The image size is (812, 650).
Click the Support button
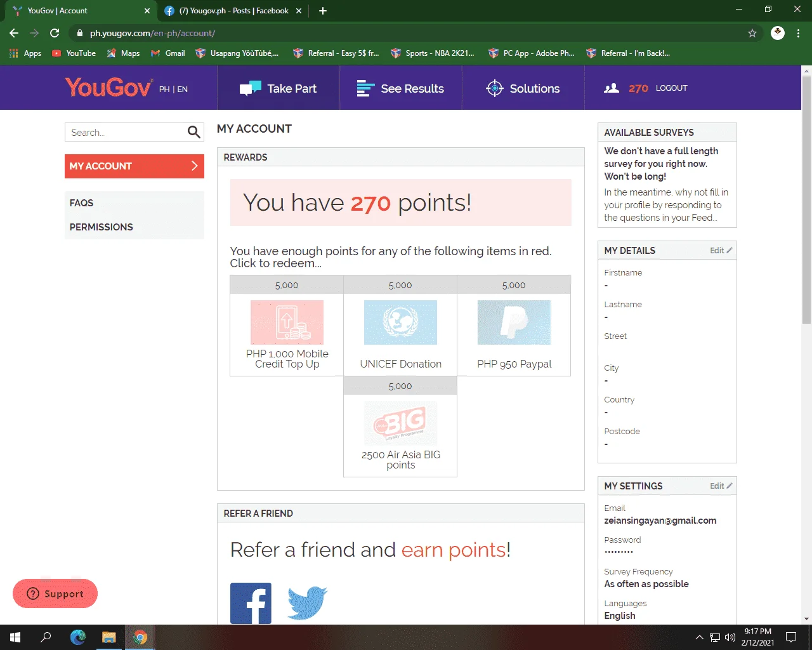[x=55, y=594]
